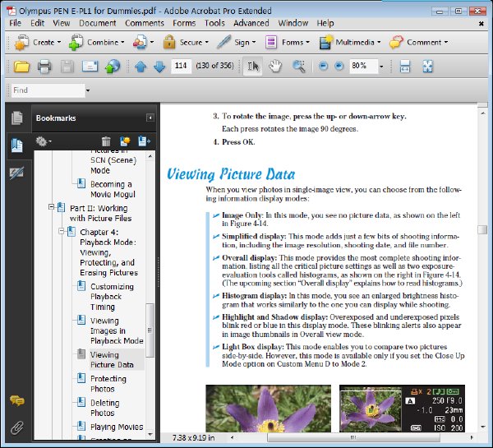
Task: Click the document vertical scrollbar thumb
Action: point(482,229)
